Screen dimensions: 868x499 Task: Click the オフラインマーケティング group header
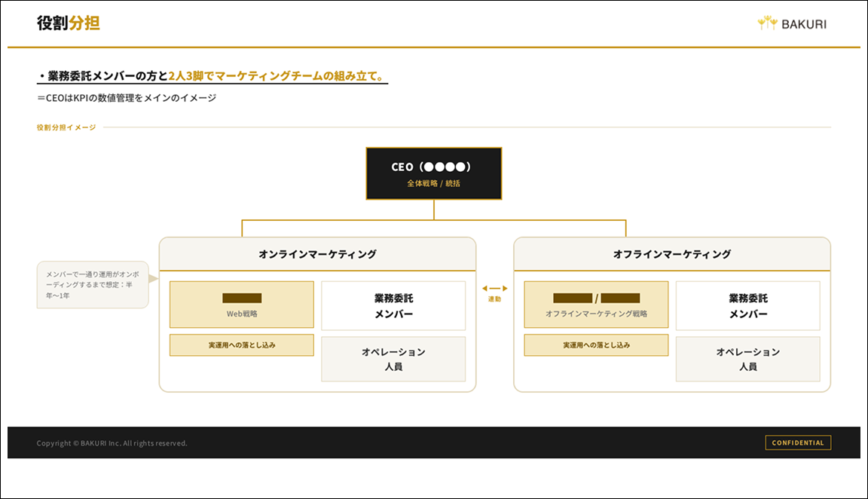671,255
